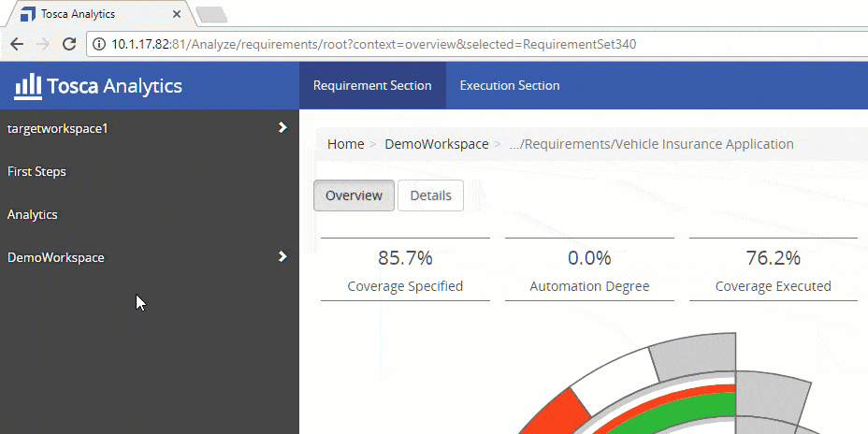
Task: Click the Coverage Specified label
Action: point(405,286)
